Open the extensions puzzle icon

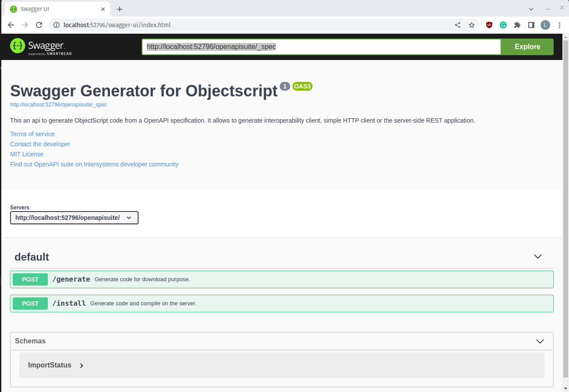tap(517, 25)
